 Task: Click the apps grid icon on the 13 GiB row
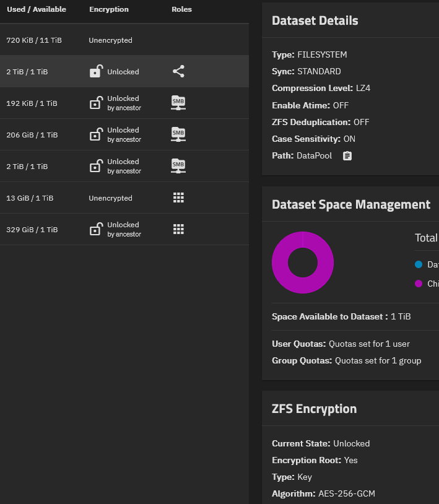(178, 198)
